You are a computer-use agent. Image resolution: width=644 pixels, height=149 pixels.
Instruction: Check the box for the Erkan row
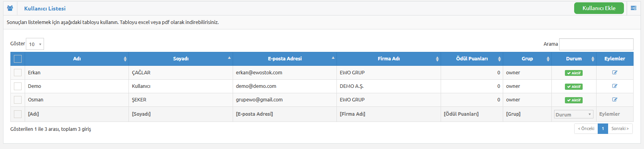click(x=18, y=72)
